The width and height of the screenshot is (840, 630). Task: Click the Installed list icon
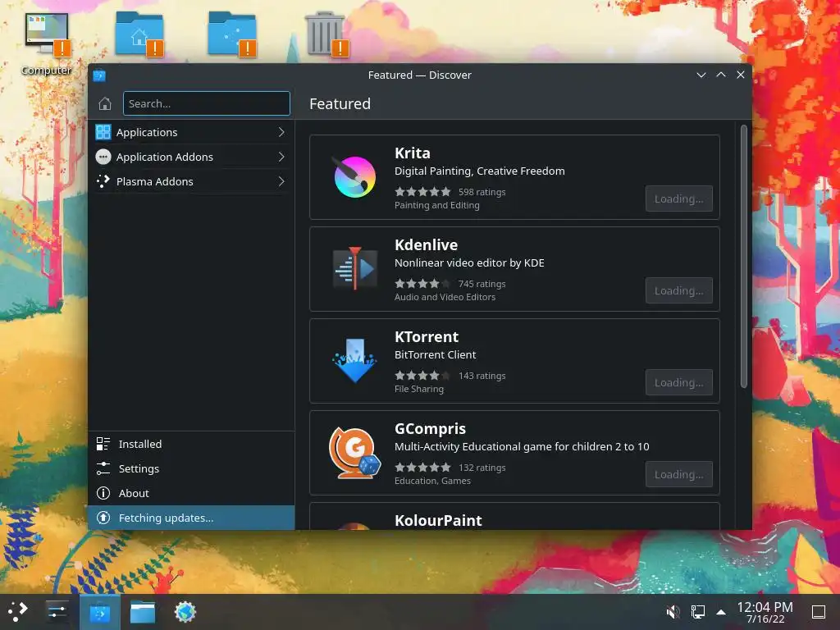click(103, 444)
